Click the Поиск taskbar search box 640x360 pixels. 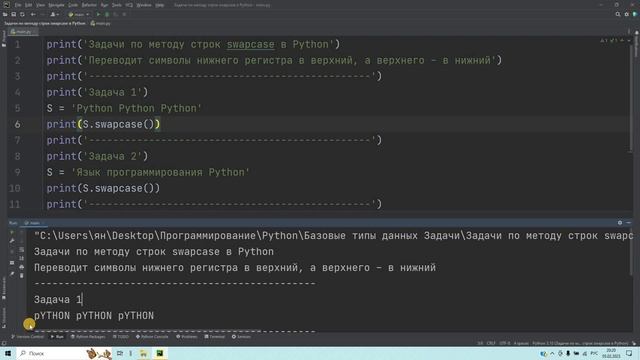click(64, 353)
